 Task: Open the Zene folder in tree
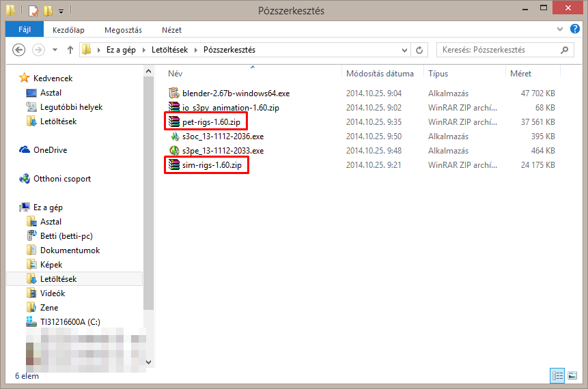click(49, 308)
